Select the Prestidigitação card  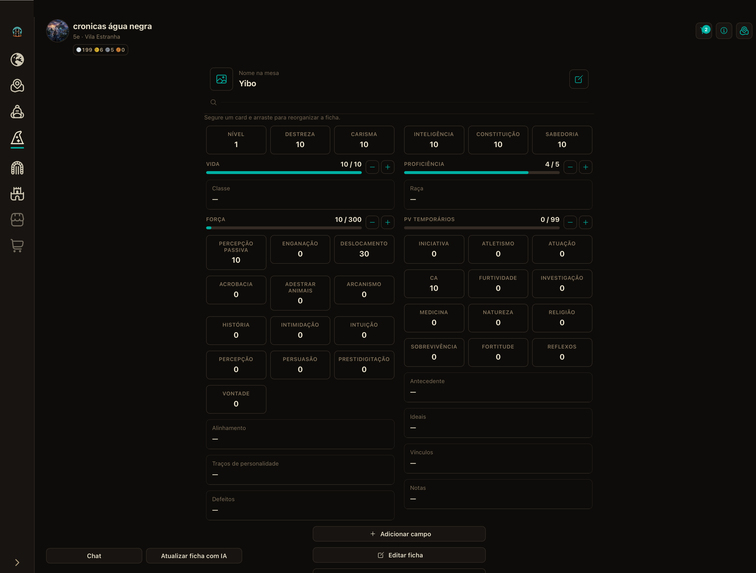364,365
